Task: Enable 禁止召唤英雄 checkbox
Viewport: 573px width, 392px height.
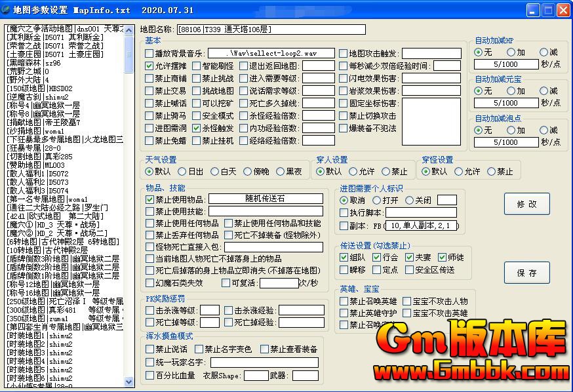Action: 344,302
